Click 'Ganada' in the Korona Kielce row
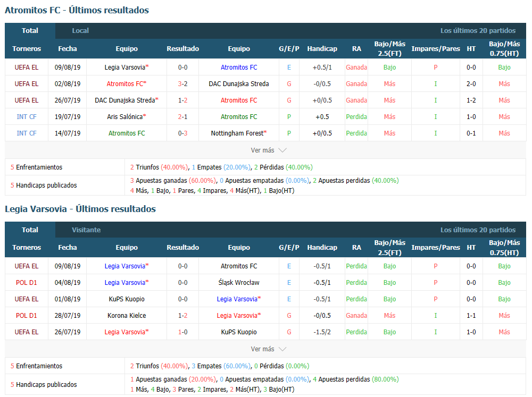This screenshot has width=532, height=397. point(356,315)
